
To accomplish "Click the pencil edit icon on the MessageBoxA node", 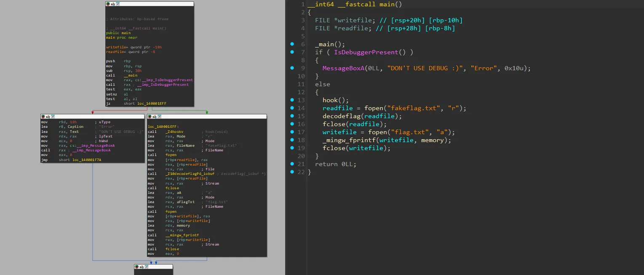I will pyautogui.click(x=48, y=116).
